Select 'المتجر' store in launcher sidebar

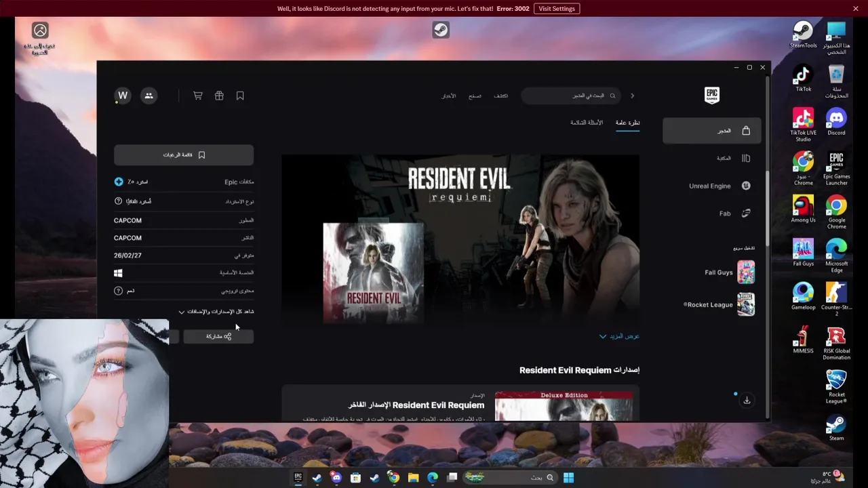point(712,131)
